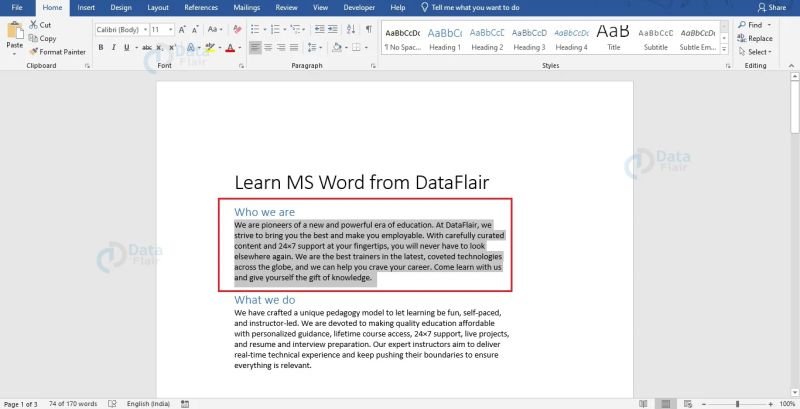The height and width of the screenshot is (409, 800).
Task: Activate the Format Painter tool
Action: 57,52
